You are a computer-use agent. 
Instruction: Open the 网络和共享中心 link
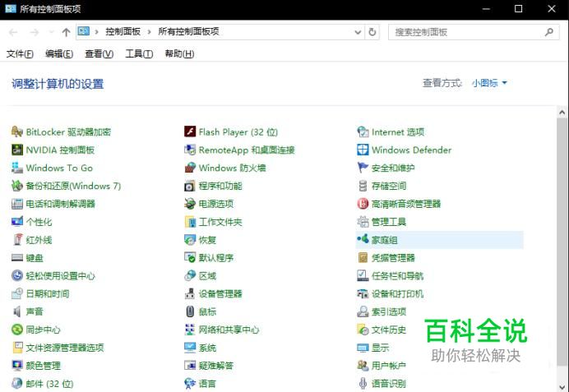229,330
